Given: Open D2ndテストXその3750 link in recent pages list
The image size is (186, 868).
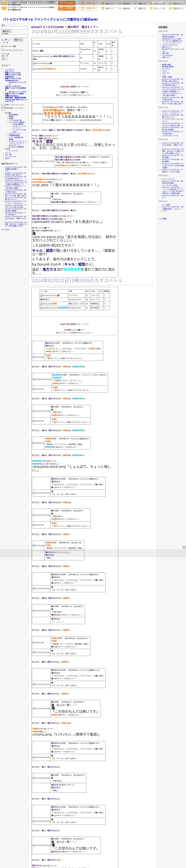Looking at the screenshot, I should (x=15, y=174).
